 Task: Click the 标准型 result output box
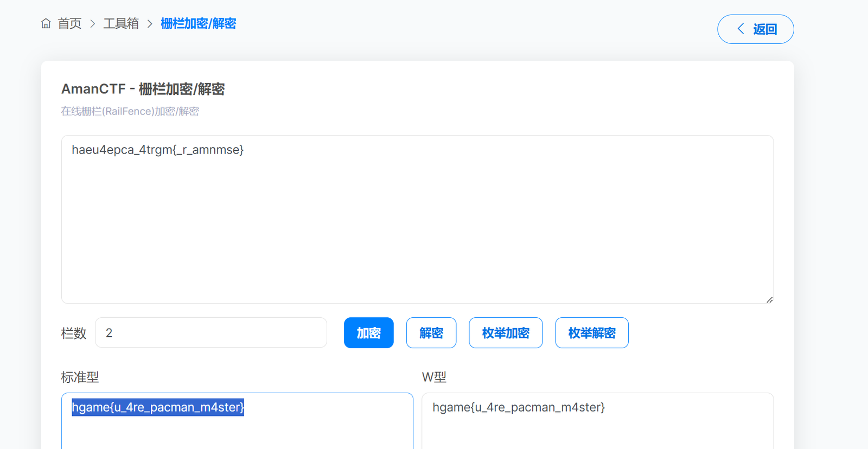237,421
